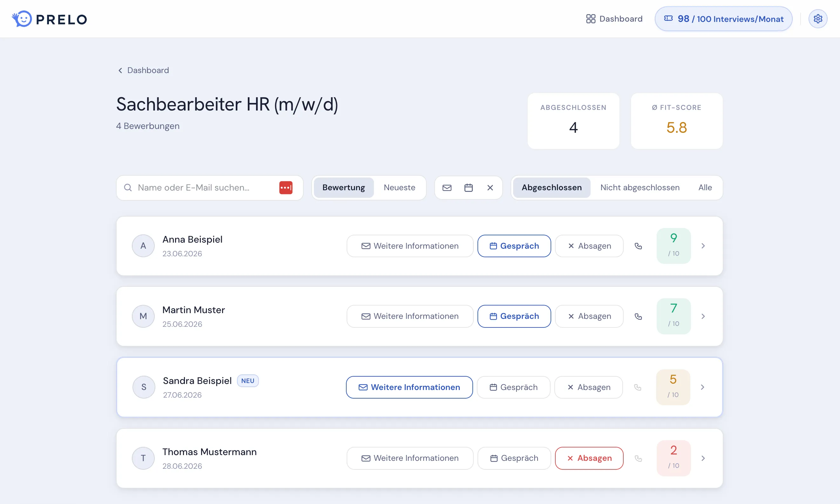Click avatar M of Martin Muster
Image resolution: width=840 pixels, height=504 pixels.
pos(143,316)
